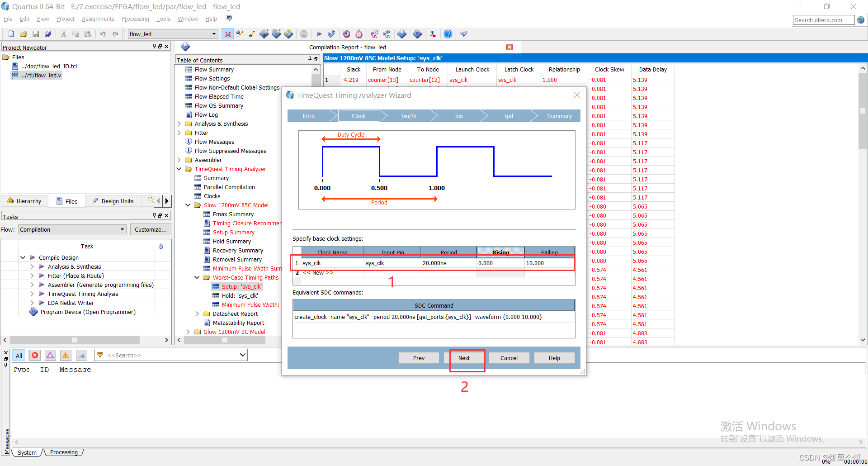Image resolution: width=868 pixels, height=466 pixels.
Task: Expand Slow 1200mV 0C Model node
Action: click(188, 332)
